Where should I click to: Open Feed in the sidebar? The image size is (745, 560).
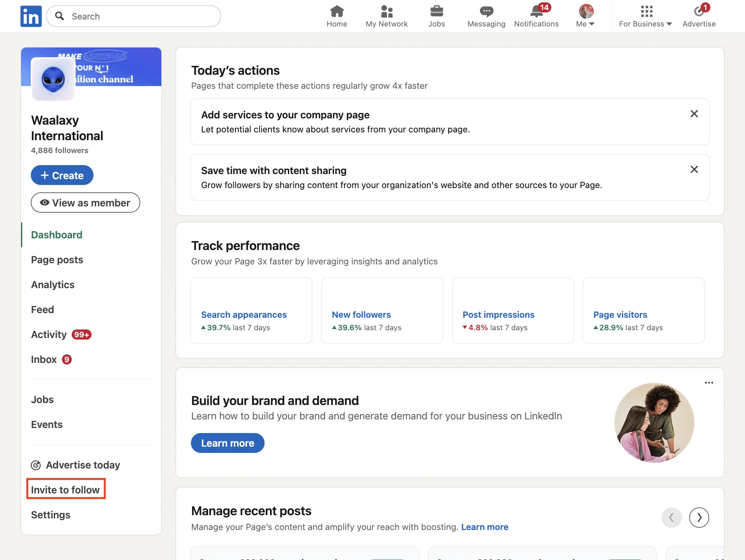tap(42, 310)
